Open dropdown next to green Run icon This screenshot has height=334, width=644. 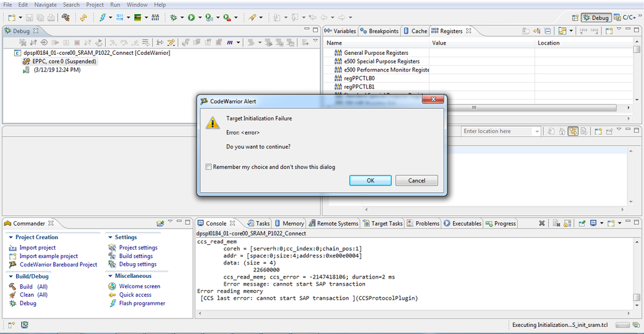click(x=200, y=17)
